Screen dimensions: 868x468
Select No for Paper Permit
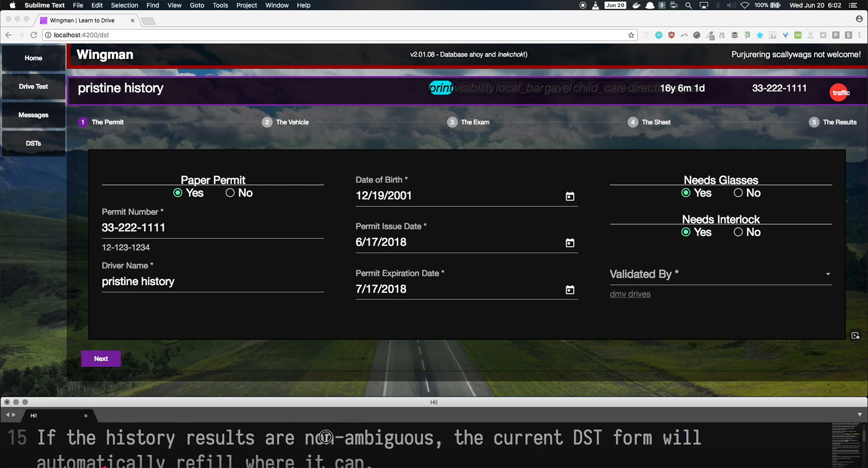coord(231,193)
